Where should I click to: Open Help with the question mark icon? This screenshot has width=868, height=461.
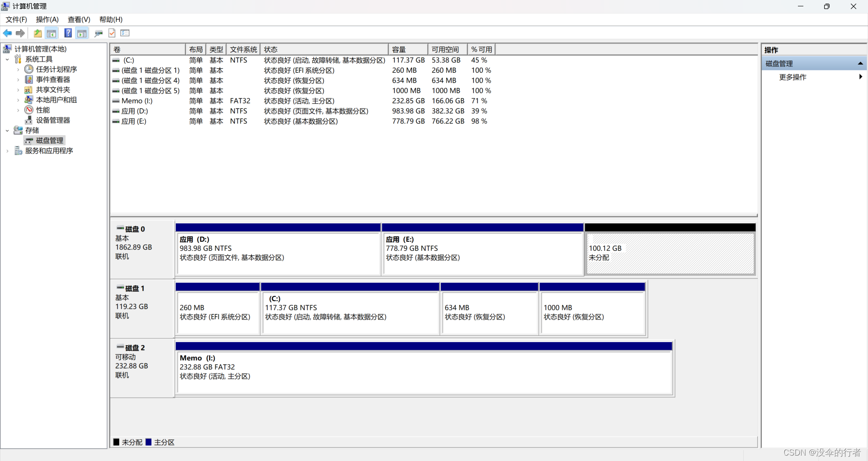(68, 33)
